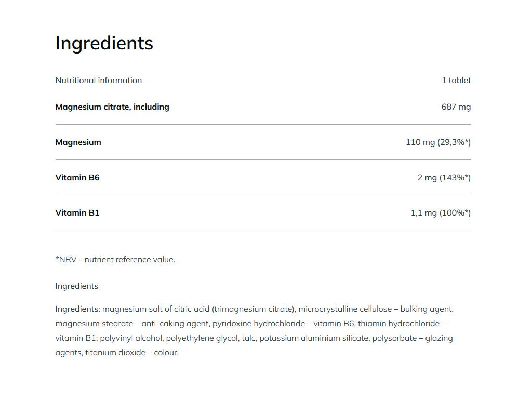The height and width of the screenshot is (399, 532).
Task: Click pyridoxine hydrochloride in ingredients text
Action: tap(259, 324)
